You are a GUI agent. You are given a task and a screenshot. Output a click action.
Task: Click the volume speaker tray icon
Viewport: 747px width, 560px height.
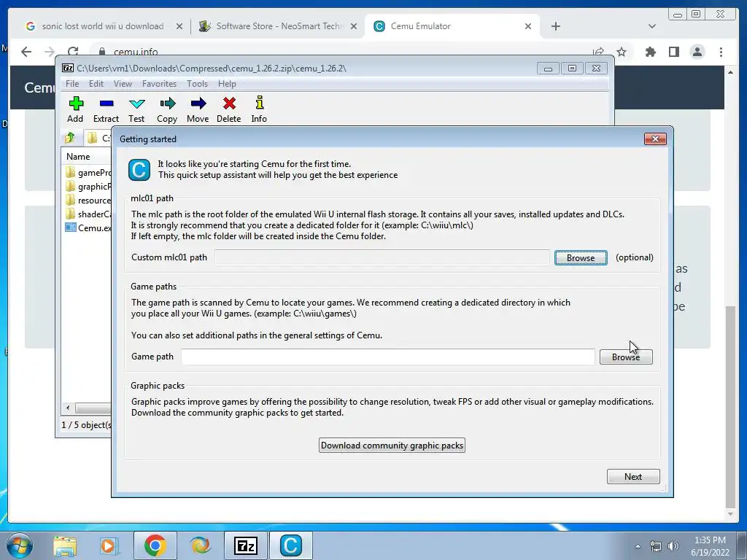coord(673,546)
